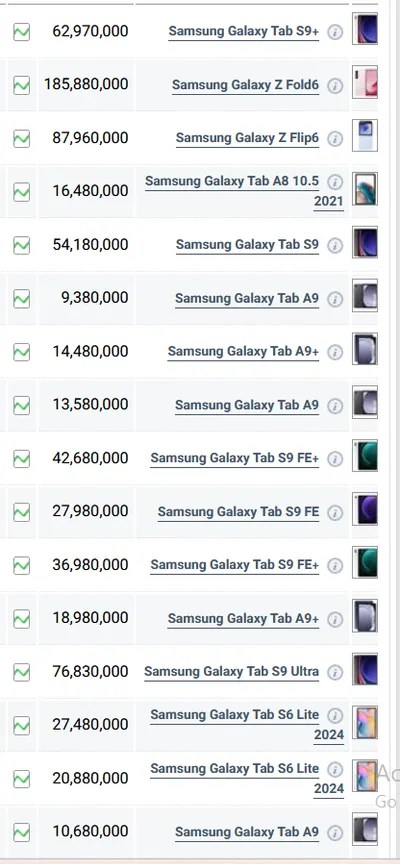
Task: Open info icon in the 9,380,000 Tab A9 row
Action: tap(335, 299)
